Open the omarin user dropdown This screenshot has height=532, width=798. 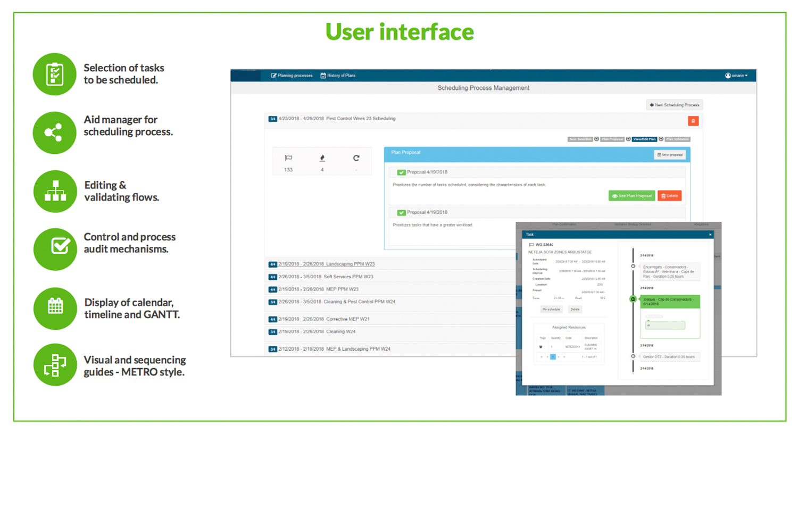736,76
